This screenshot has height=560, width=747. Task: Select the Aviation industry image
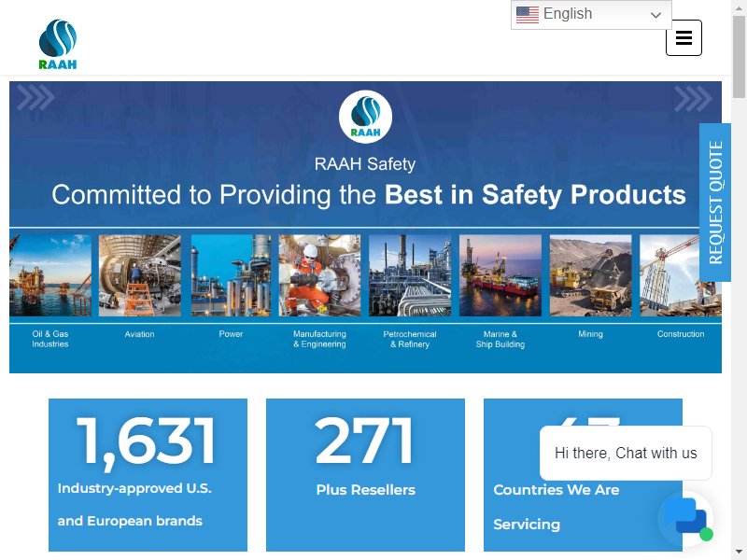139,275
